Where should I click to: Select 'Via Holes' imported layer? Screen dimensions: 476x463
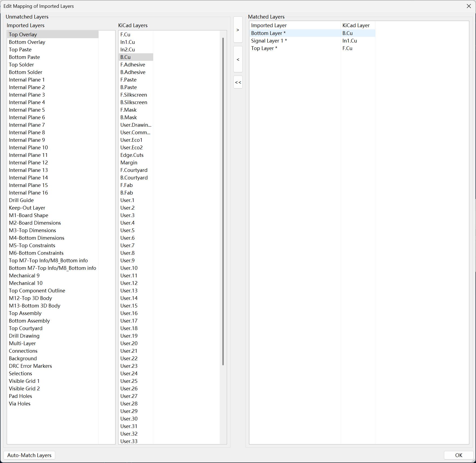click(x=53, y=404)
